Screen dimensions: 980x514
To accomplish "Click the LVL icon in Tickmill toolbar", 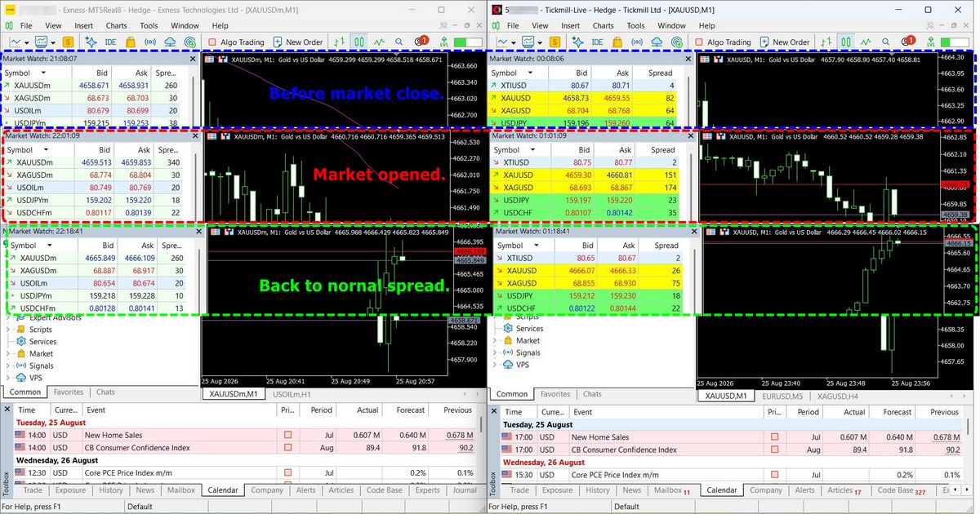I will pos(930,42).
